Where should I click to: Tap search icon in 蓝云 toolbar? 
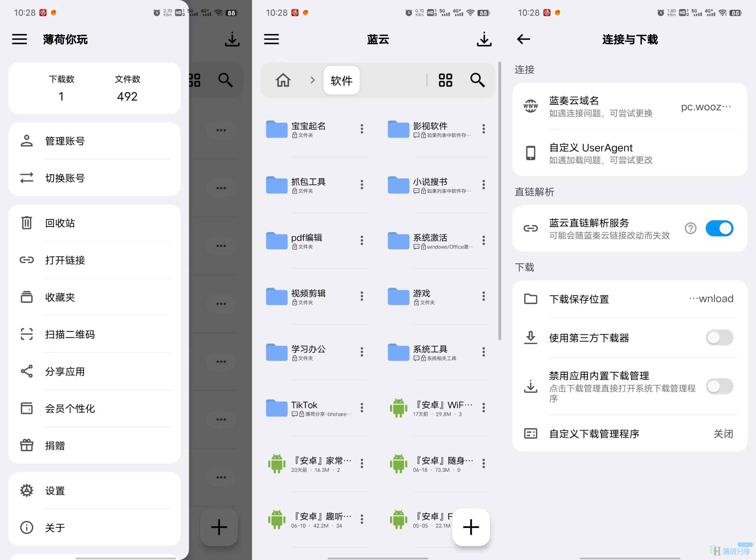477,80
